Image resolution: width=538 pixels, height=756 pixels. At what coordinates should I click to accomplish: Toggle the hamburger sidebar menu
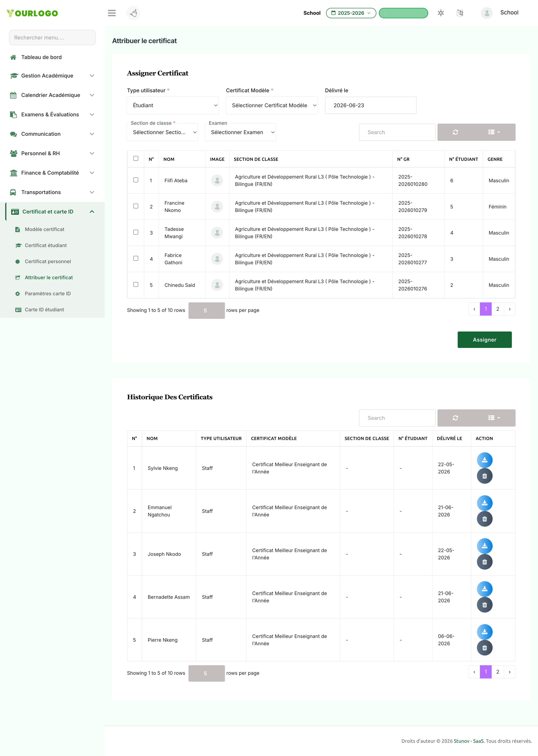[x=112, y=13]
